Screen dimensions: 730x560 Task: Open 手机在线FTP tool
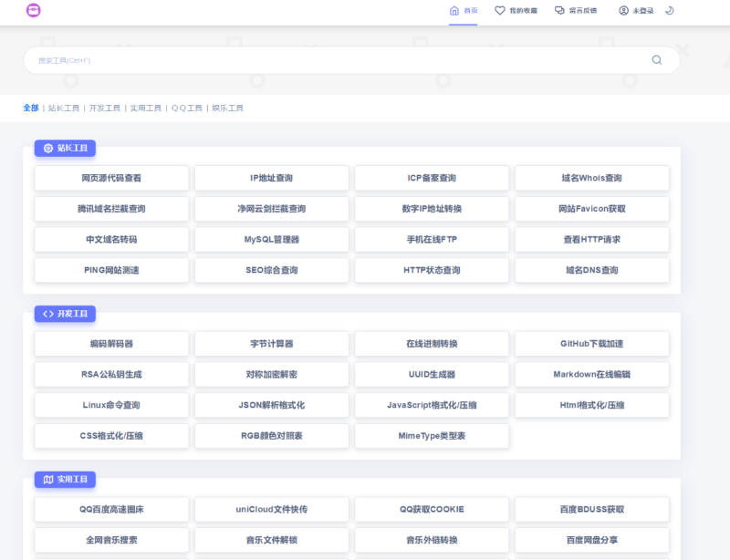pyautogui.click(x=432, y=239)
